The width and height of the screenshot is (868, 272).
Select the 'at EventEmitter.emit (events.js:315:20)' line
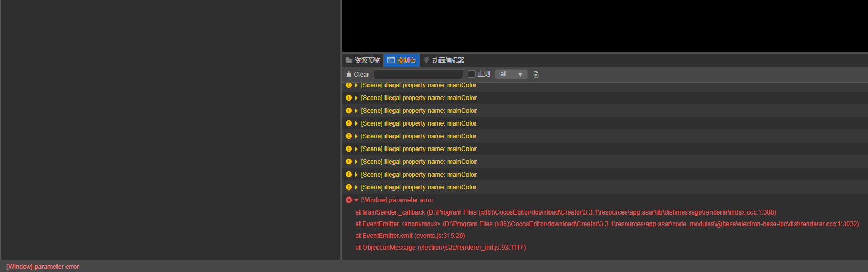click(x=410, y=235)
